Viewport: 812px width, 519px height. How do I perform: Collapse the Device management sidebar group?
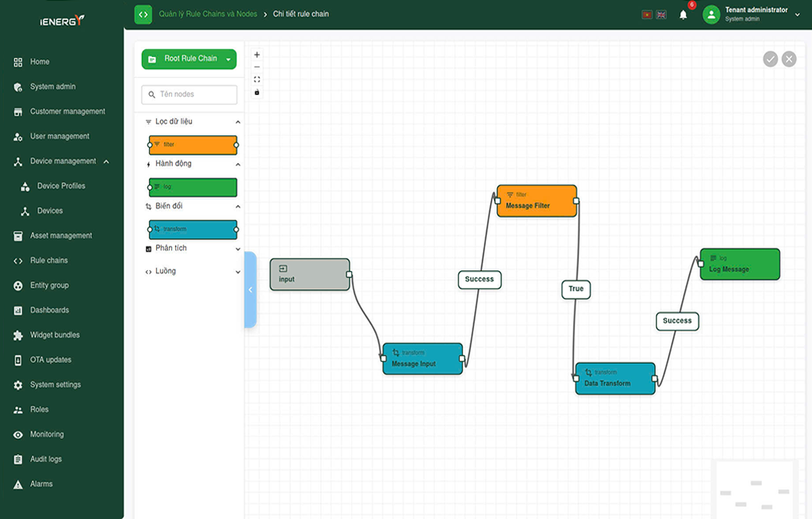pyautogui.click(x=106, y=161)
